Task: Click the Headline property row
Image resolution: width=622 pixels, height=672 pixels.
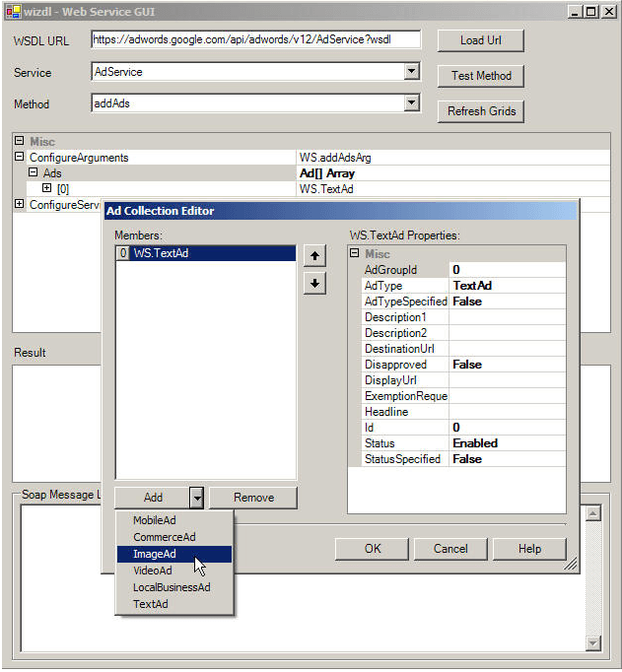Action: pyautogui.click(x=463, y=412)
